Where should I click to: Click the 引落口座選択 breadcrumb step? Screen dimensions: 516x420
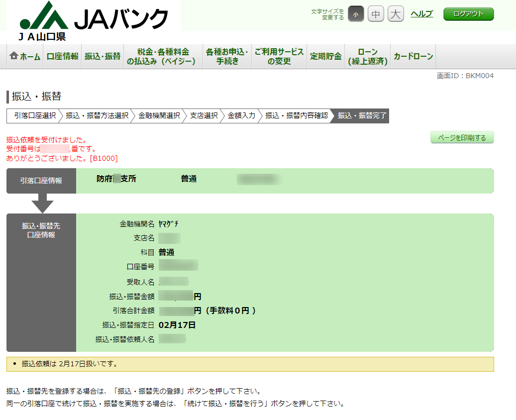[35, 116]
